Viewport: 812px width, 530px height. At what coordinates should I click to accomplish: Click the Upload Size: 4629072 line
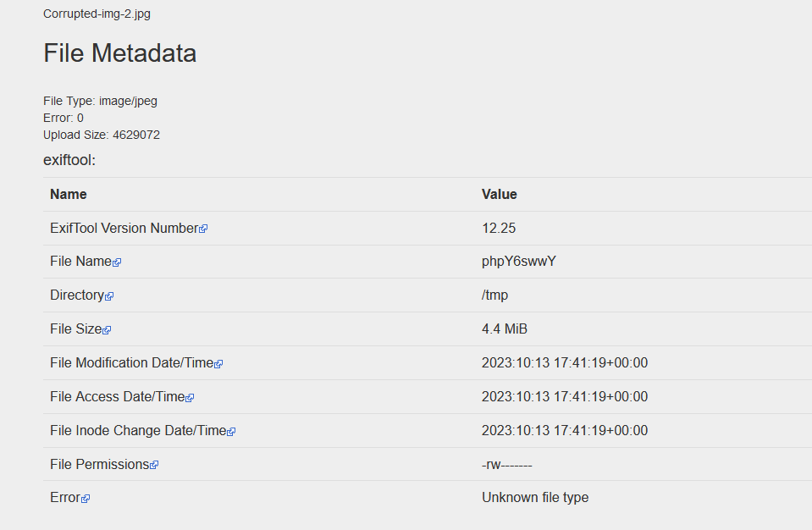pos(102,135)
